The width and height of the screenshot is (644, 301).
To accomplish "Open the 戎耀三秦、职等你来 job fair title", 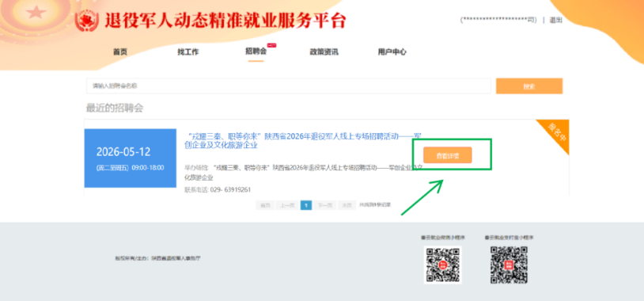I will pos(304,141).
